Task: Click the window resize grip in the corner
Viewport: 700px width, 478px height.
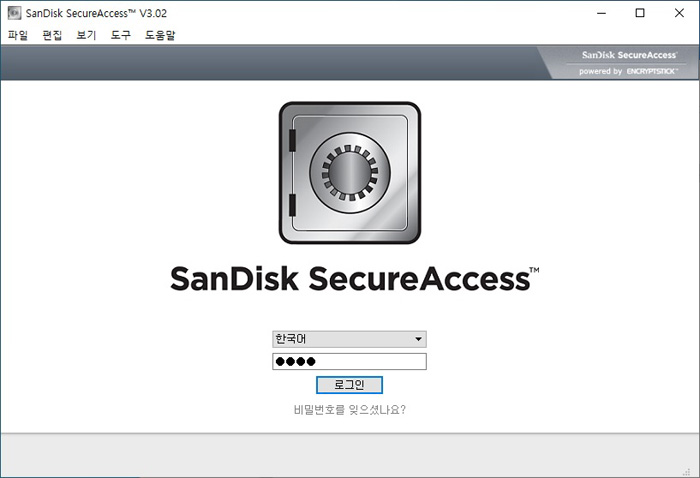Action: (x=687, y=471)
